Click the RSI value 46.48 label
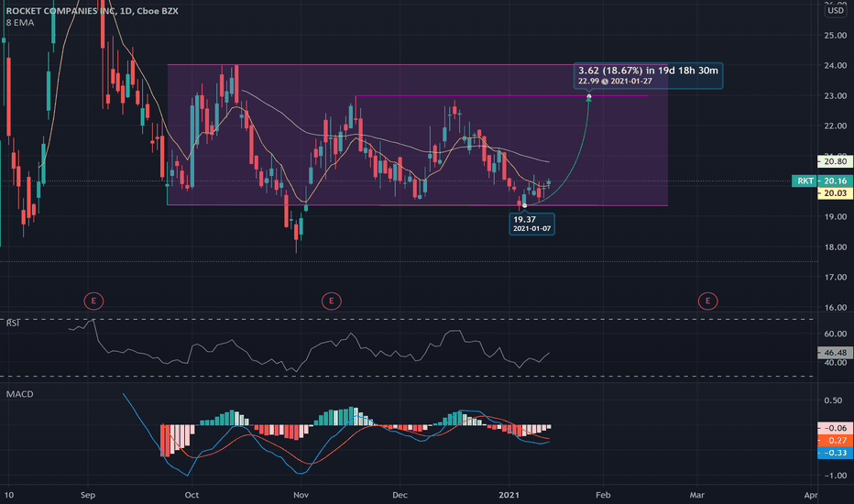The width and height of the screenshot is (854, 504). click(836, 353)
